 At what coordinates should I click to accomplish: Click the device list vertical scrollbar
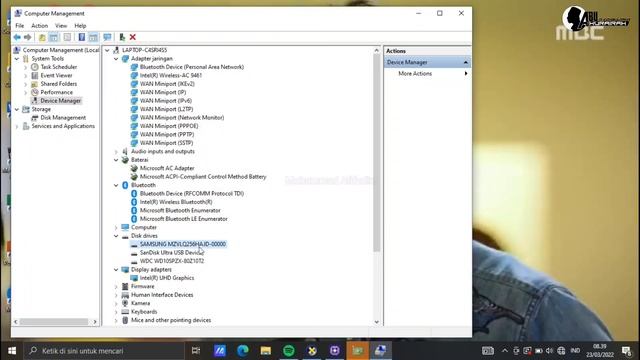376,153
